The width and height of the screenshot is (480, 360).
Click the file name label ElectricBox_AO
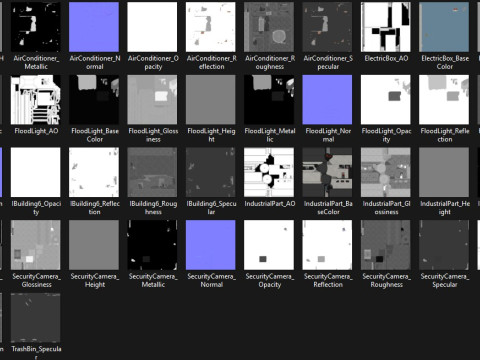point(386,58)
